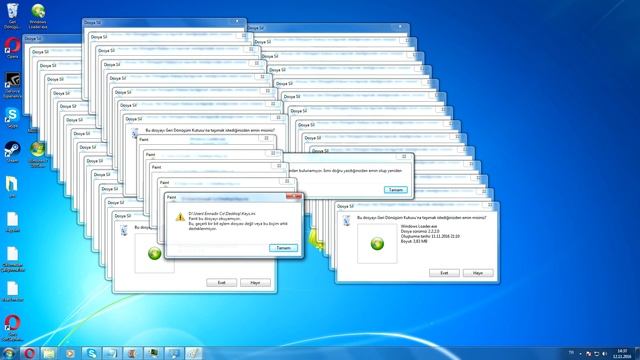Open the network status tray icon

(596, 353)
